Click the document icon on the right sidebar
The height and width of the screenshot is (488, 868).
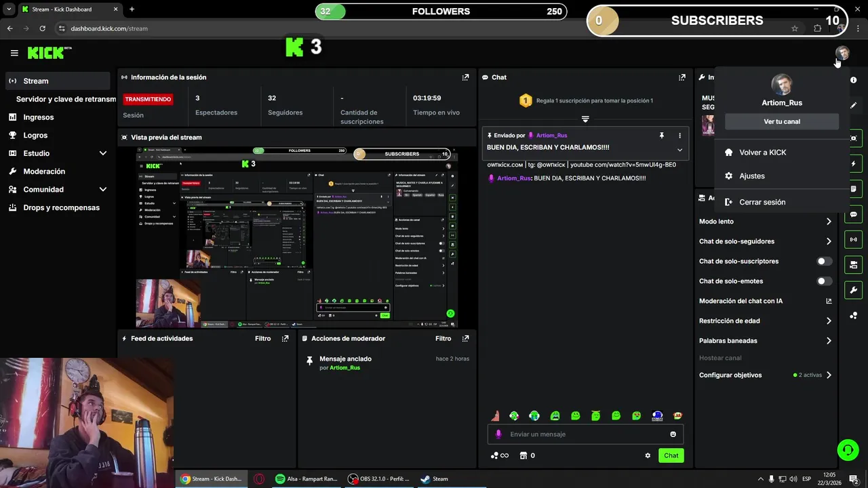pos(853,189)
